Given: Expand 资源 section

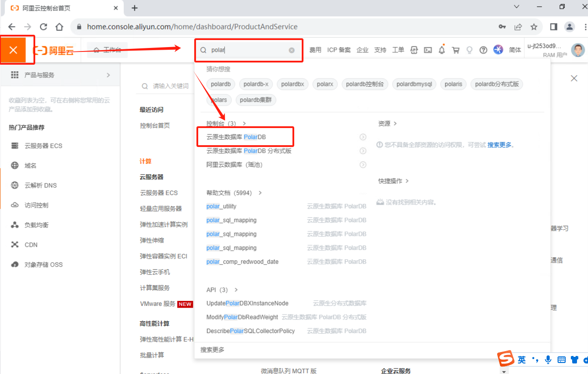Looking at the screenshot, I should (x=388, y=124).
